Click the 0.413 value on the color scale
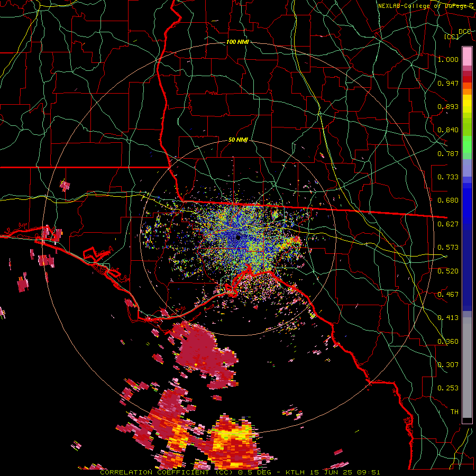Viewport: 476px width, 476px height. click(448, 318)
